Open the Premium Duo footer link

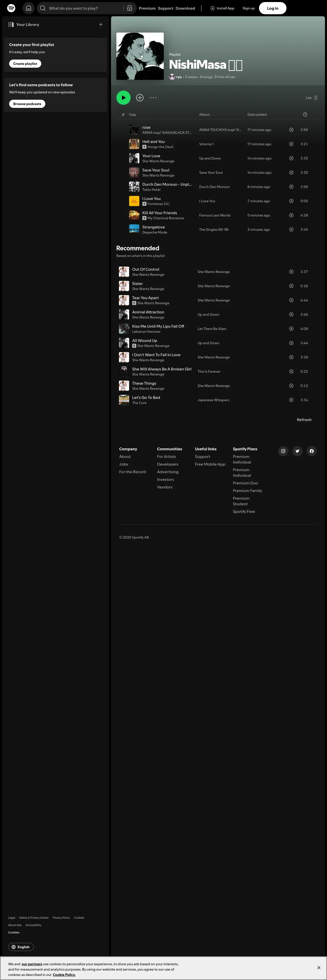[245, 483]
